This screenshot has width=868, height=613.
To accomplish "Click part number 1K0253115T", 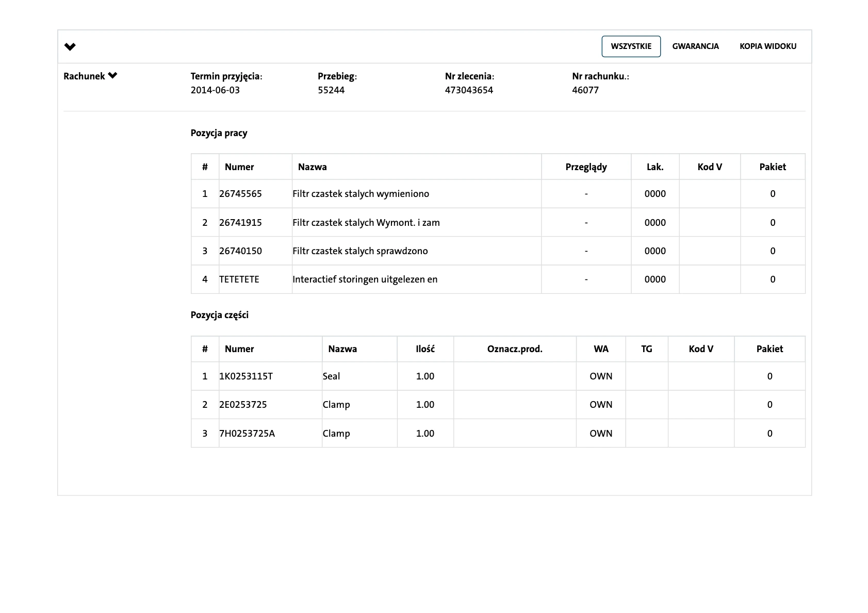I will [x=246, y=376].
